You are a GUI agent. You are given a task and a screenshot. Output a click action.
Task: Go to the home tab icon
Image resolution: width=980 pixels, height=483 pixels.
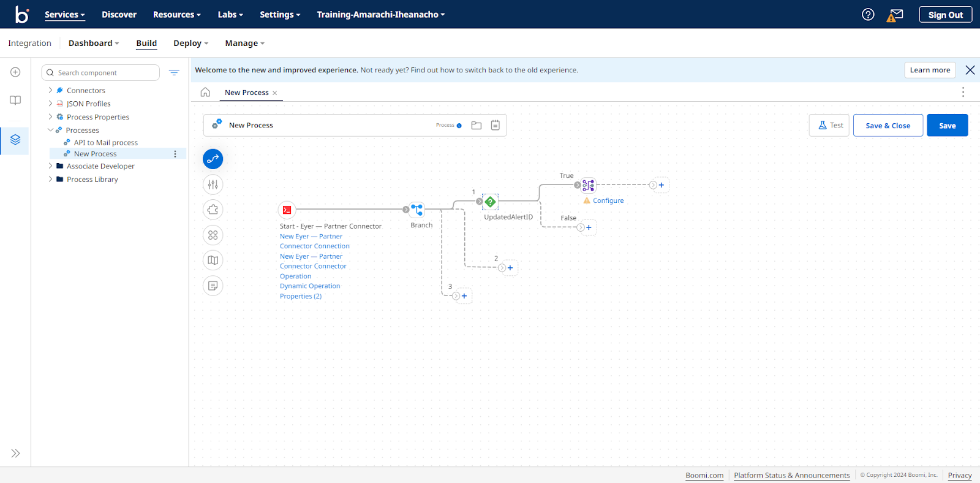(205, 93)
